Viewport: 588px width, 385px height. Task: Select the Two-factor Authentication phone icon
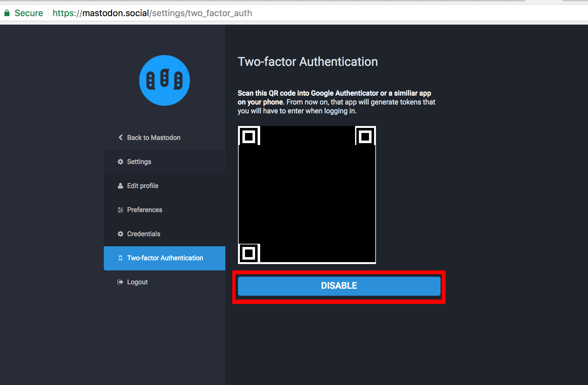(x=120, y=258)
